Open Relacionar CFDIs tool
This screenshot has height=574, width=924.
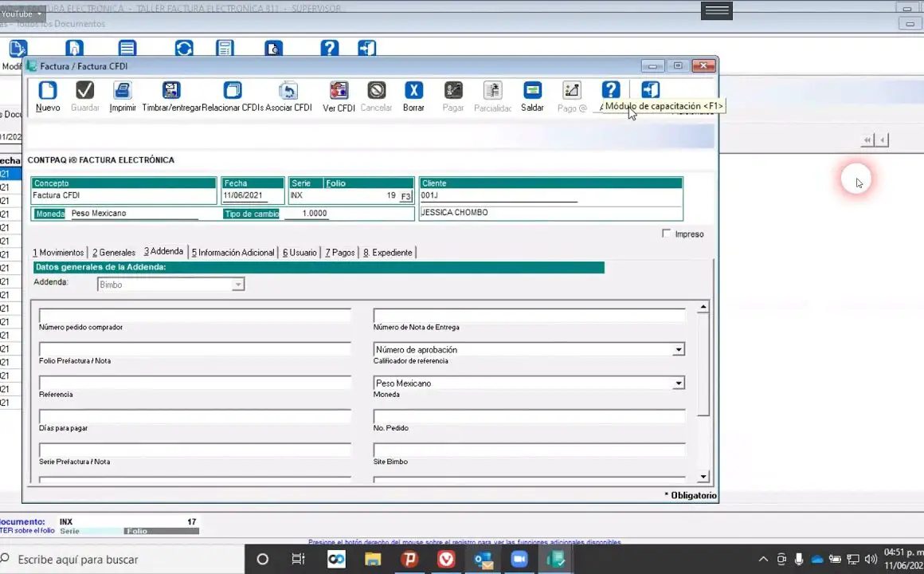[232, 91]
